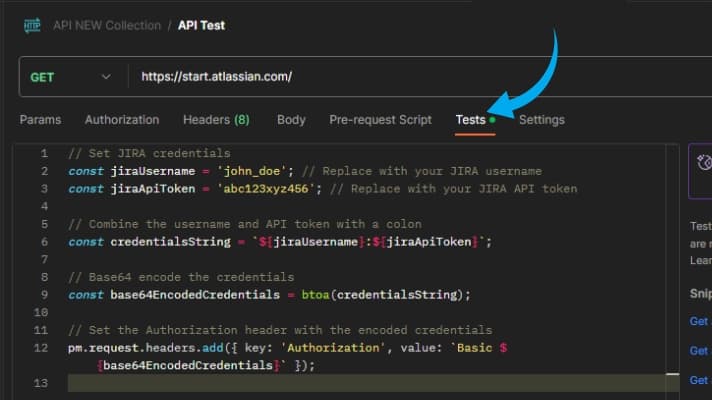Click the pm.request.headers.add statement line 12
This screenshot has height=400, width=712.
pos(287,356)
